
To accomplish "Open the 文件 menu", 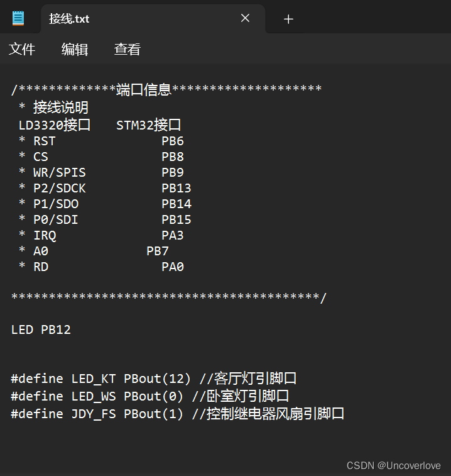I will click(x=22, y=49).
